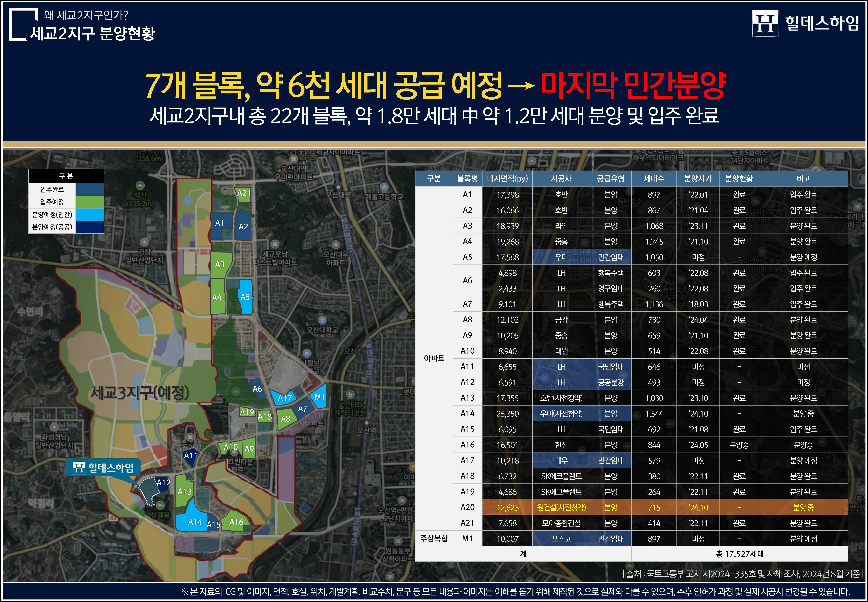Click the 호반(사전청약) builder cell
Screen dimensions: 868x602
tap(561, 398)
